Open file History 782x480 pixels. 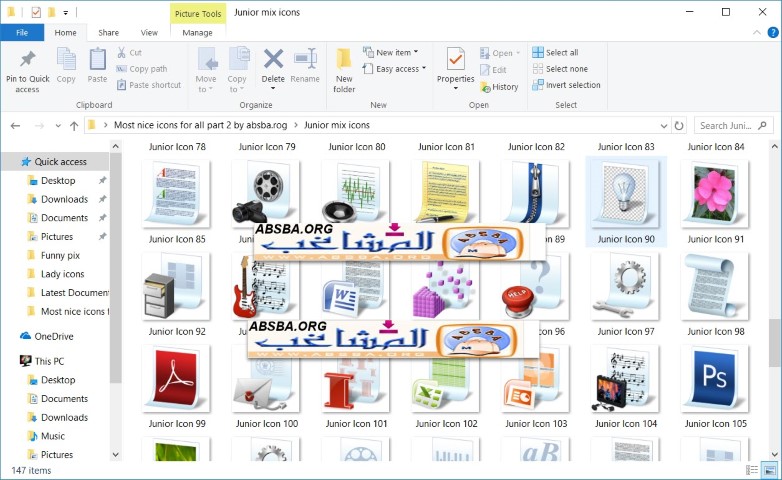pos(499,87)
